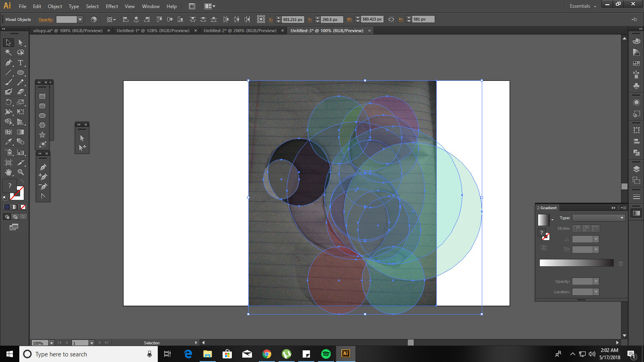Open the Essentials workspace switcher
Screen dimensions: 644x362
(x=582, y=6)
